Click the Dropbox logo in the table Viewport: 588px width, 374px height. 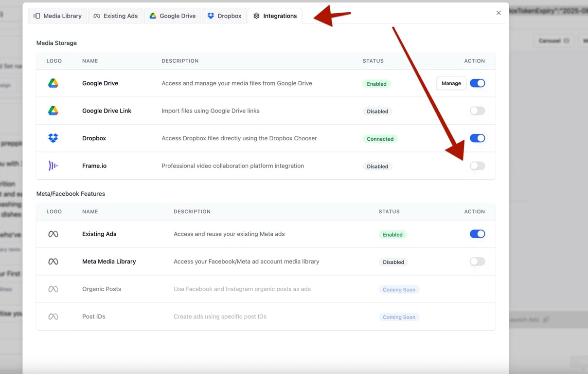coord(53,138)
